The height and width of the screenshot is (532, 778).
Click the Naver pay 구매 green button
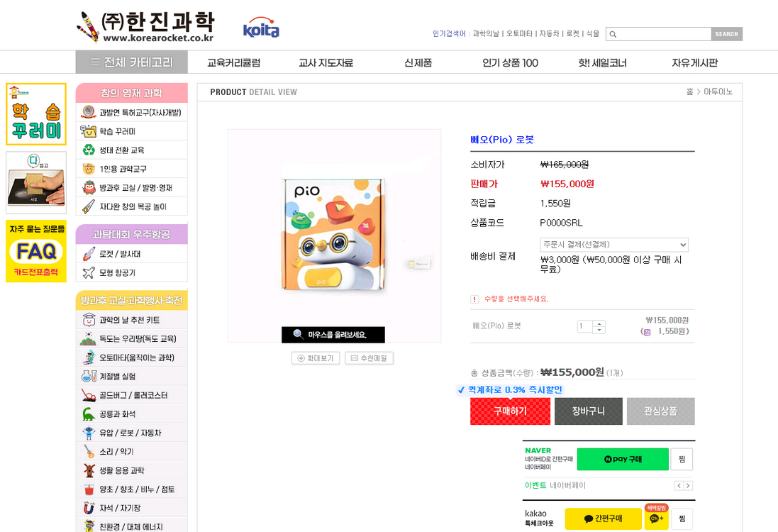pos(623,459)
